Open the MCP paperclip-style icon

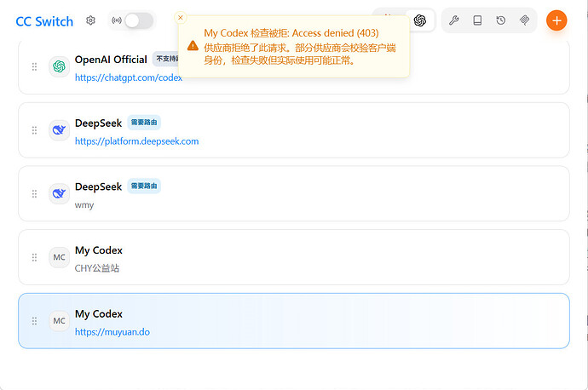(x=524, y=20)
